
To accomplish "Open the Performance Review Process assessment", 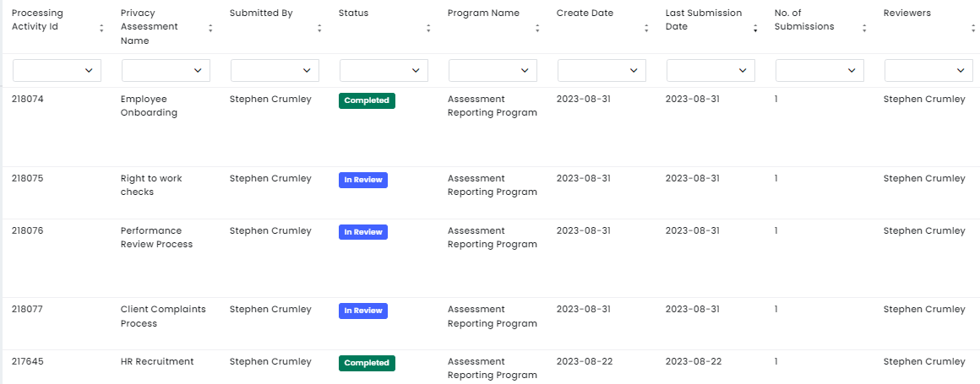I will pos(156,237).
